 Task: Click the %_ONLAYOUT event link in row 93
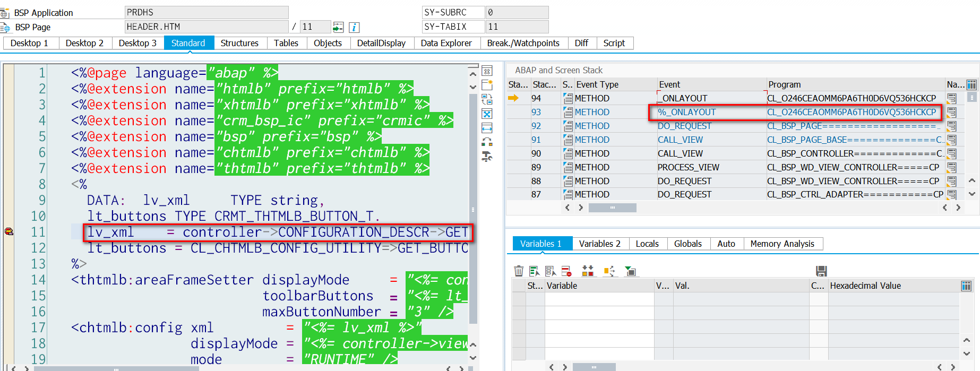(x=686, y=112)
